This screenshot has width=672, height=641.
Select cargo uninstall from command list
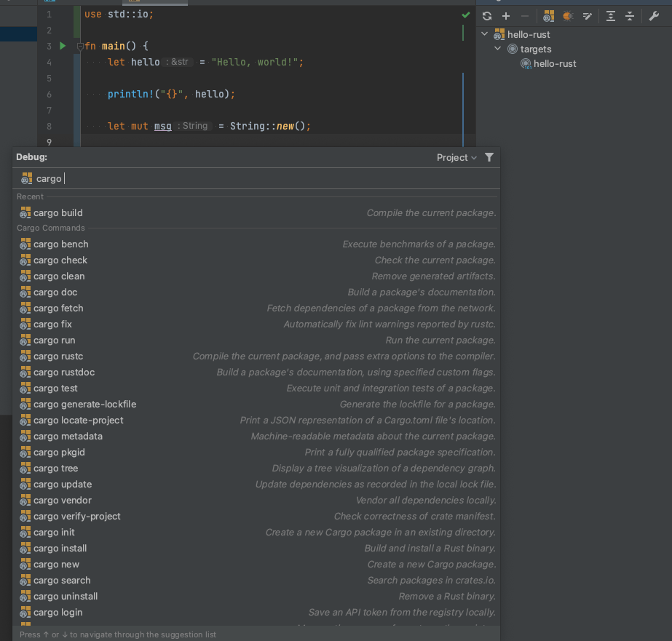256,597
